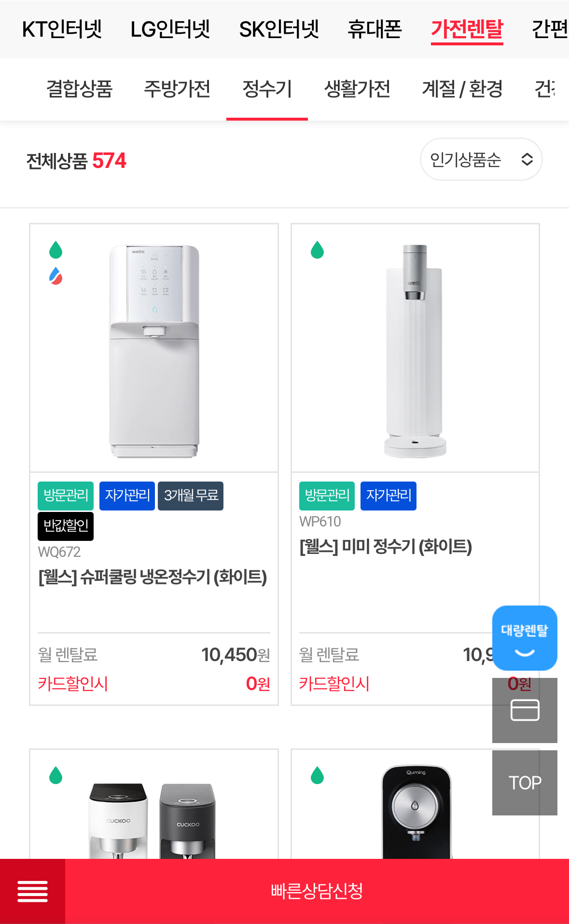Open the 휴대폰 top menu

tap(375, 29)
